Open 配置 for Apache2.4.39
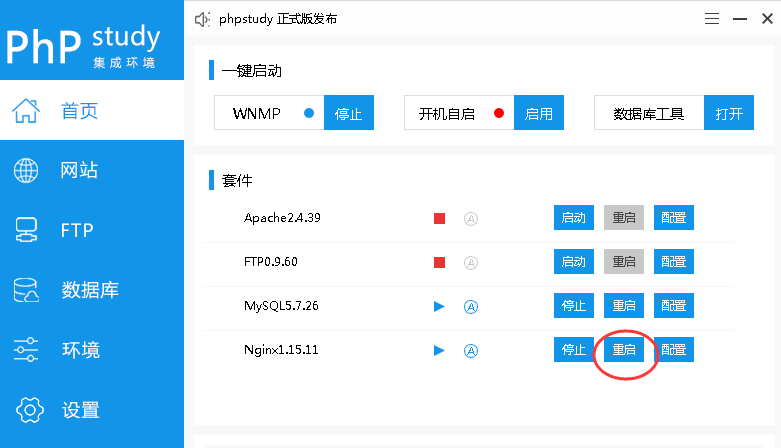The image size is (781, 448). [x=673, y=217]
